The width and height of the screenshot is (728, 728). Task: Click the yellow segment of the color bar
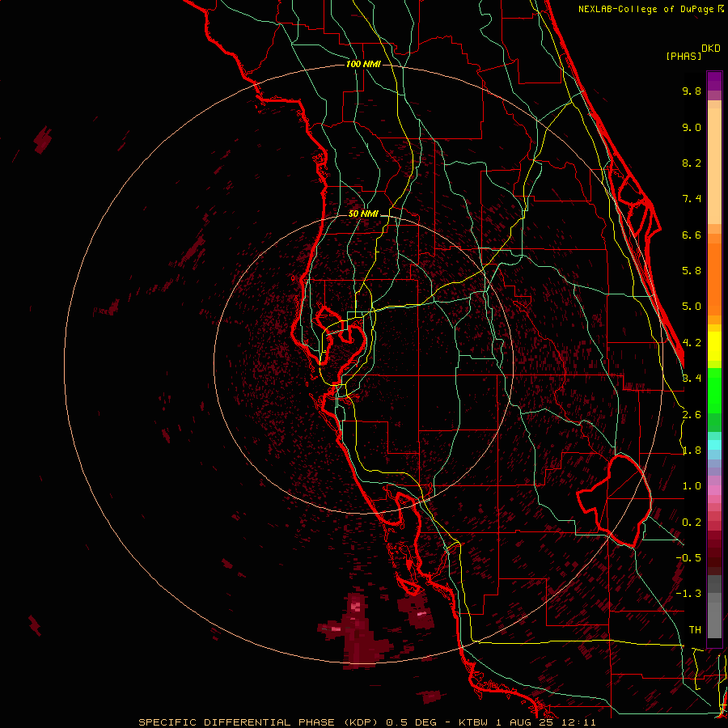(714, 346)
